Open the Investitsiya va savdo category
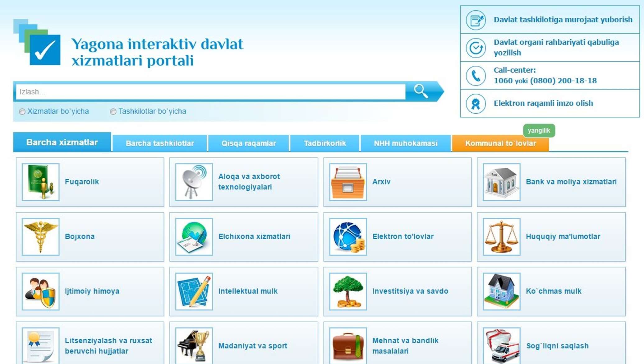 point(410,291)
